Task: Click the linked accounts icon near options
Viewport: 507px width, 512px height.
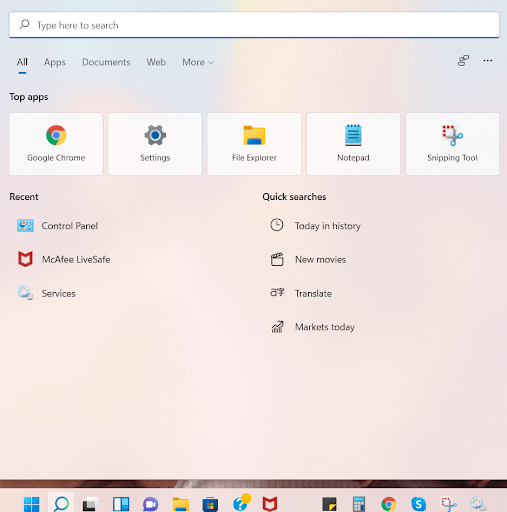Action: pos(463,61)
